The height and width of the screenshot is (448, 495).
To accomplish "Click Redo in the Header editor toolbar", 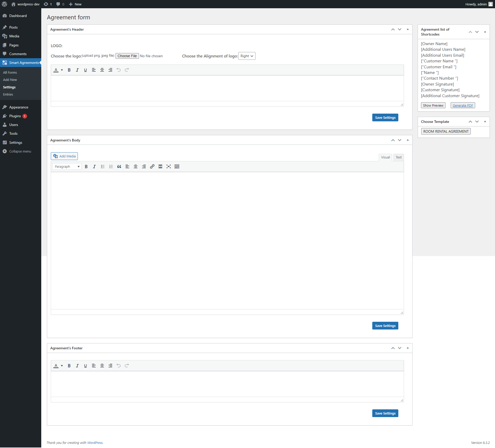I will [x=127, y=70].
